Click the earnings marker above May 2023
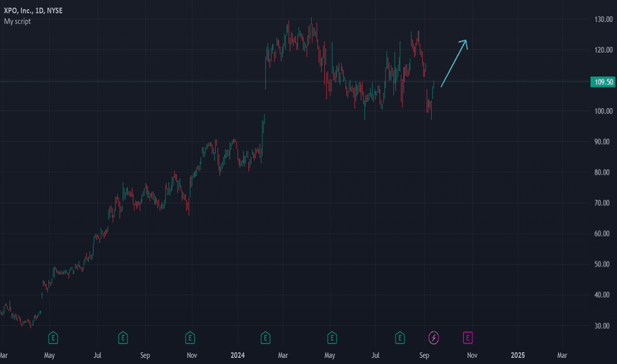Image resolution: width=617 pixels, height=364 pixels. tap(53, 338)
